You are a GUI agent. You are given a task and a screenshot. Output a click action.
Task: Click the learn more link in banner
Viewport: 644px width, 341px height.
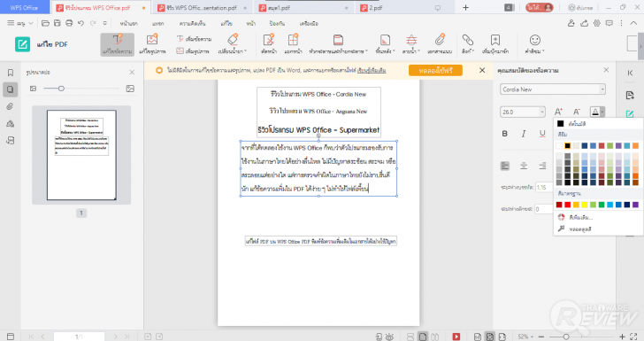click(372, 70)
